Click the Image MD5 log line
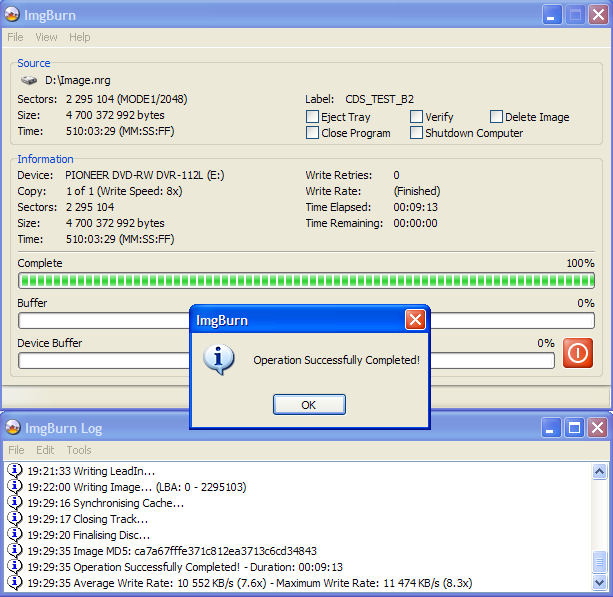The image size is (613, 597). point(172,551)
